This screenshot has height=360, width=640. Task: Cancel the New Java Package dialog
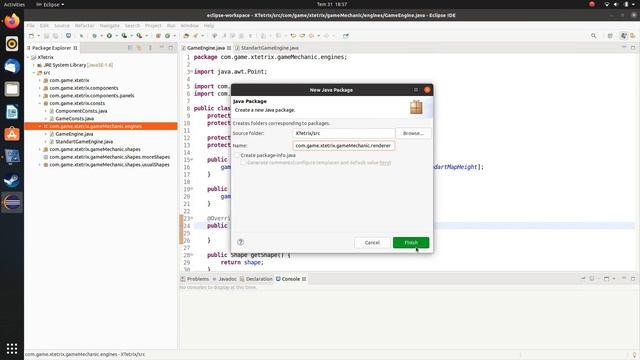coord(372,242)
